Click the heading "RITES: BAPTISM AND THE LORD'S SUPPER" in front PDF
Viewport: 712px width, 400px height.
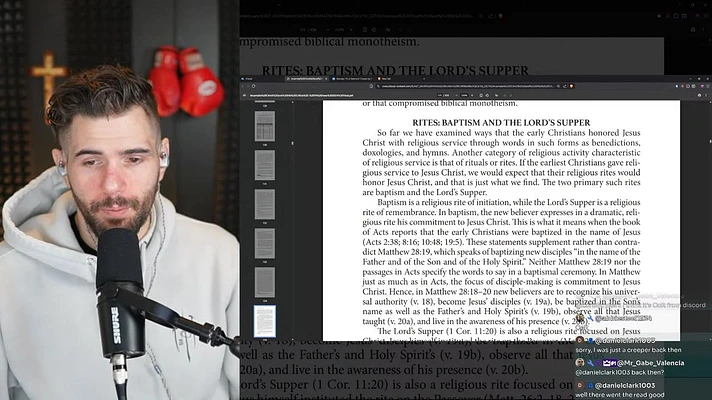coord(501,123)
